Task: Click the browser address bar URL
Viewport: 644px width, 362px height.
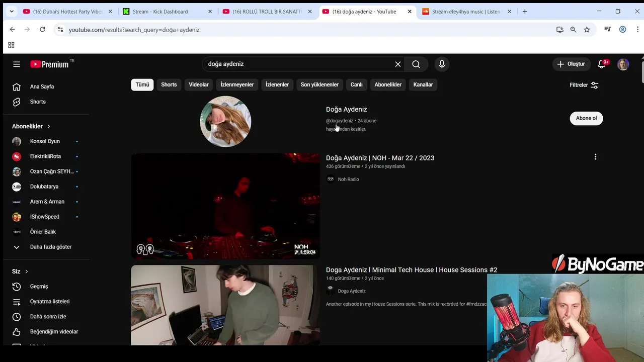Action: coord(134,30)
